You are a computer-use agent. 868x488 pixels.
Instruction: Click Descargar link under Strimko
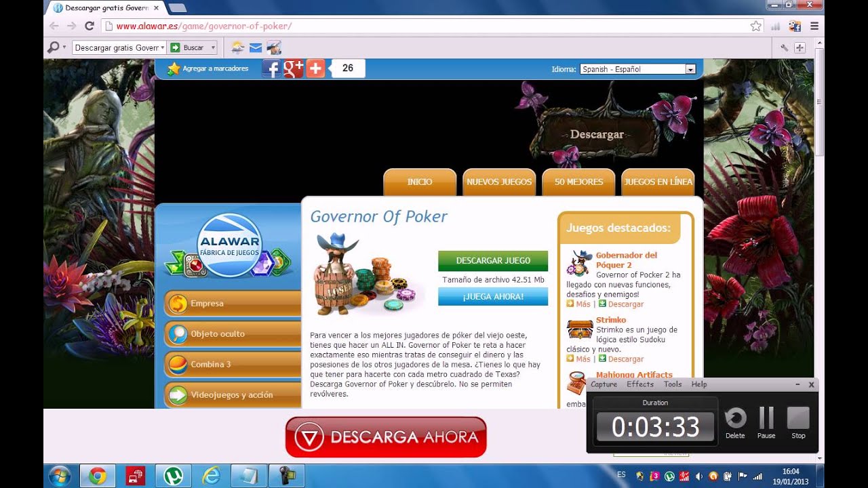(x=626, y=359)
